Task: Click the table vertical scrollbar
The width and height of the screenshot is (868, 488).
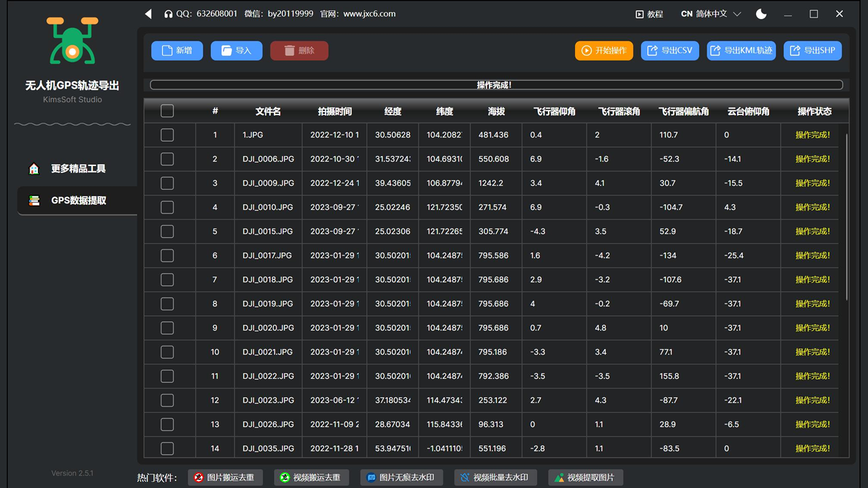Action: click(x=847, y=217)
